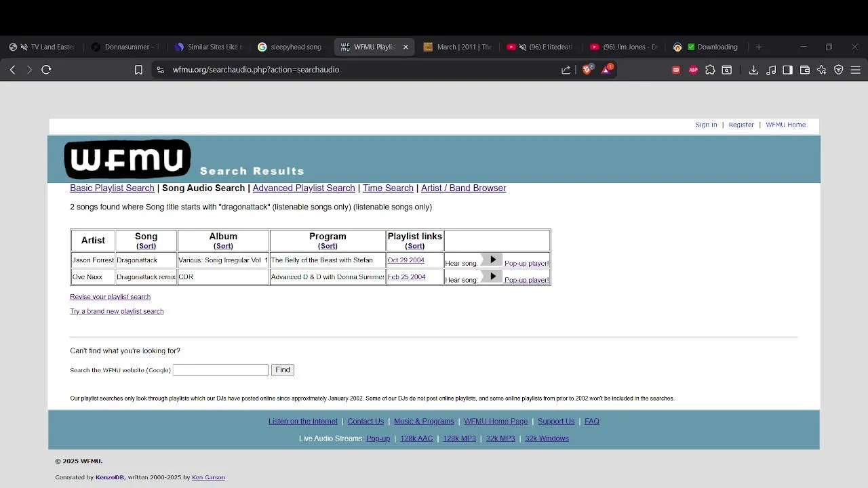Switch to Similar Sites Like tab
868x488 pixels.
(x=209, y=47)
